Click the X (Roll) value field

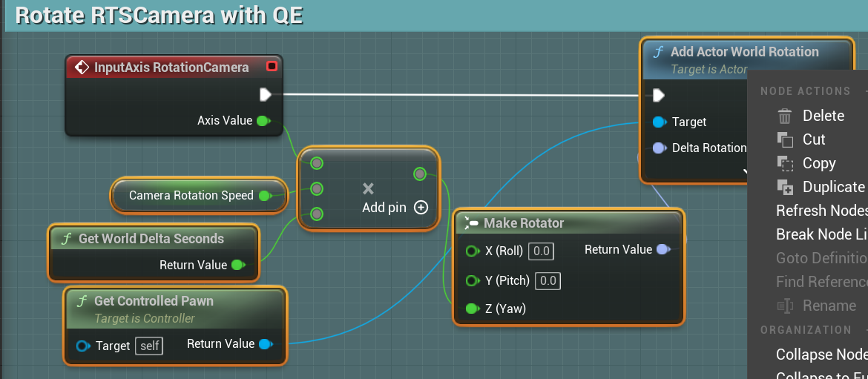pyautogui.click(x=541, y=251)
